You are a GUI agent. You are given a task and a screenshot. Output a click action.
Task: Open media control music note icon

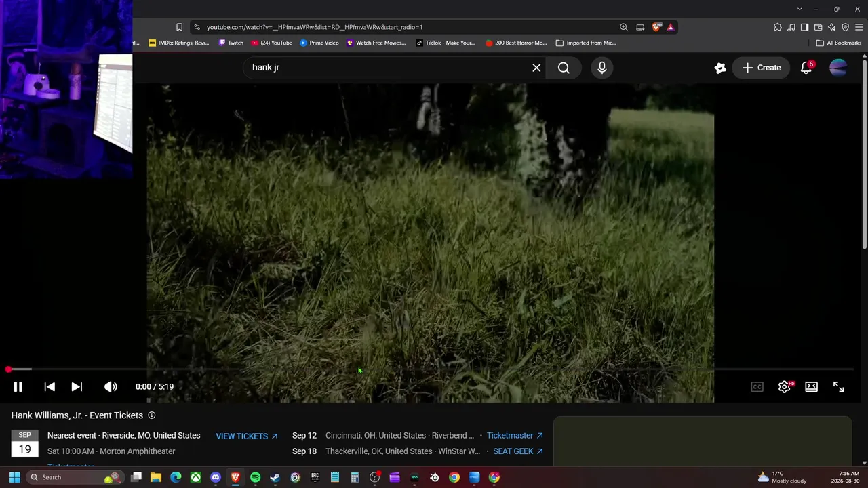coord(791,27)
